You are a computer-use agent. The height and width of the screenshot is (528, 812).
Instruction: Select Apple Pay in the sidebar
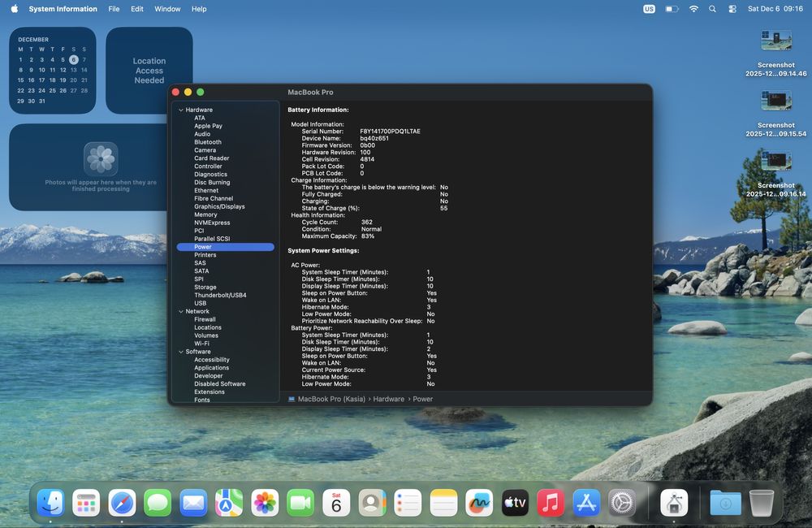pyautogui.click(x=208, y=126)
